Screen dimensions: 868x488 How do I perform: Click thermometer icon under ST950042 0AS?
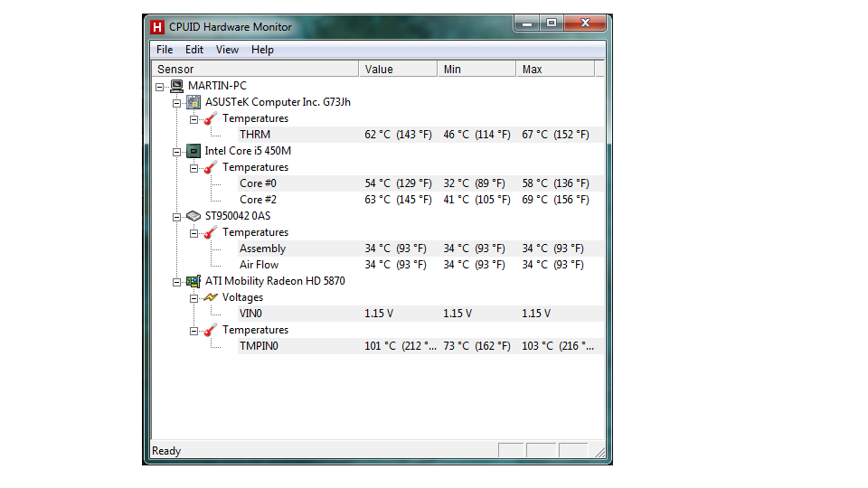(211, 232)
